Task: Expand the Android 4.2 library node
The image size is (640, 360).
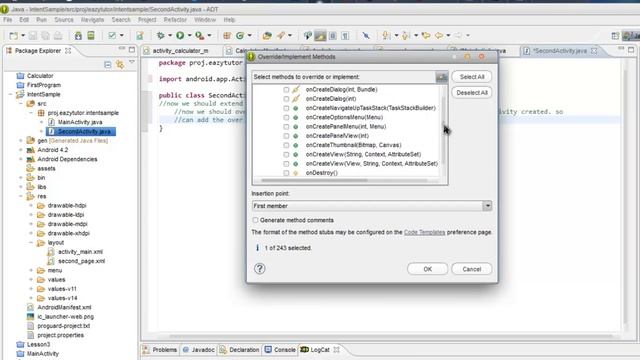Action: point(21,150)
